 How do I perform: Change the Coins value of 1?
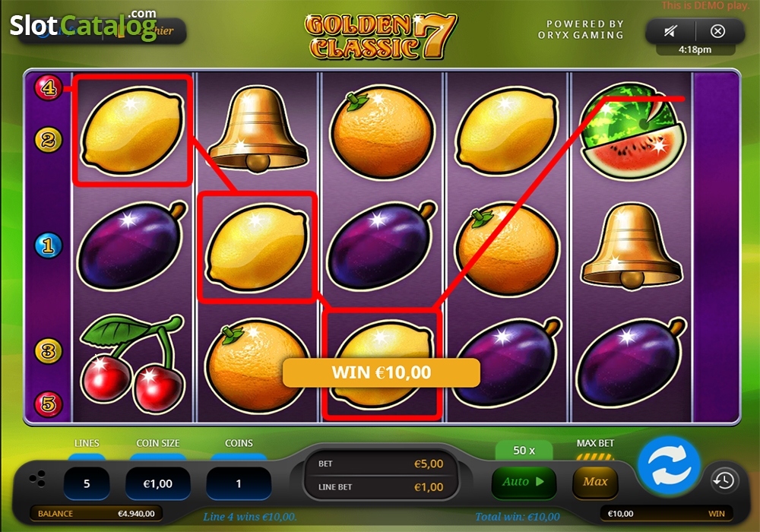point(239,483)
